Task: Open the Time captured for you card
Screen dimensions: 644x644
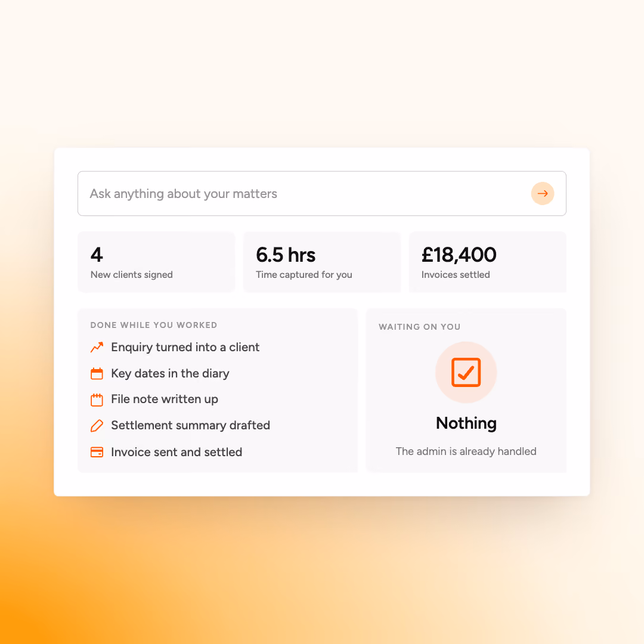Action: 321,262
